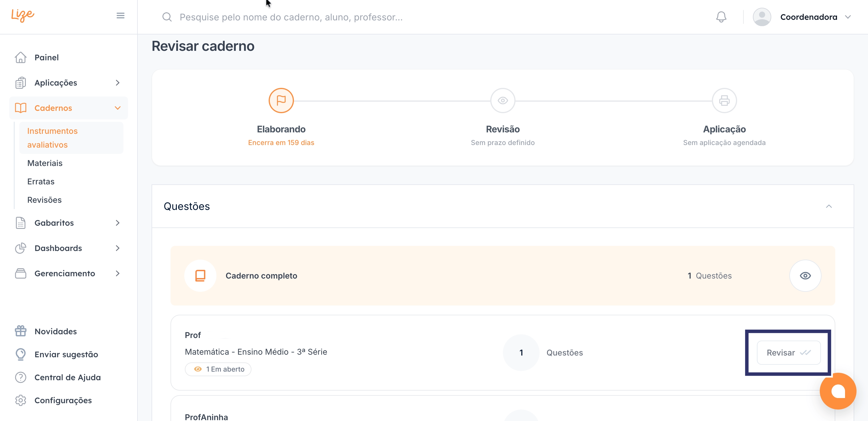Toggle the sidebar hamburger menu

(x=120, y=16)
